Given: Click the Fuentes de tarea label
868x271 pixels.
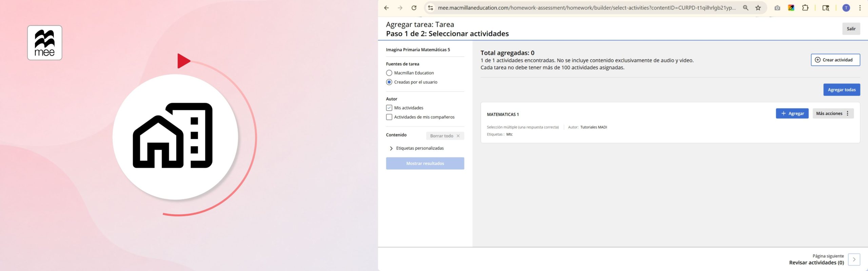Looking at the screenshot, I should [x=402, y=64].
